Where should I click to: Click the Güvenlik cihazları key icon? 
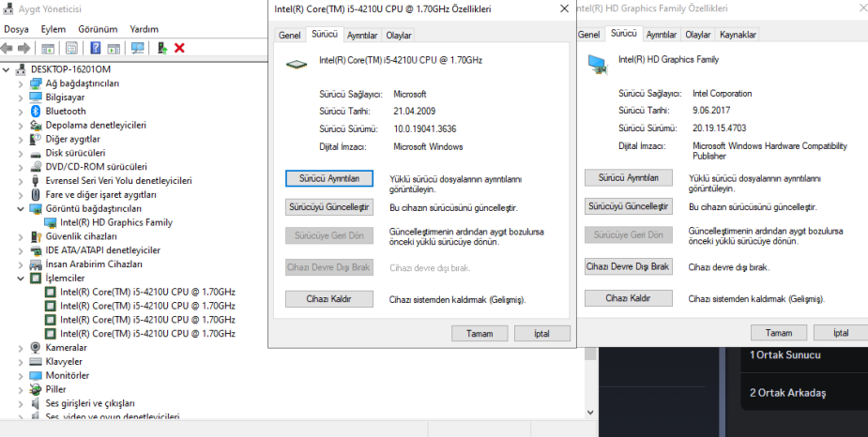pos(36,236)
